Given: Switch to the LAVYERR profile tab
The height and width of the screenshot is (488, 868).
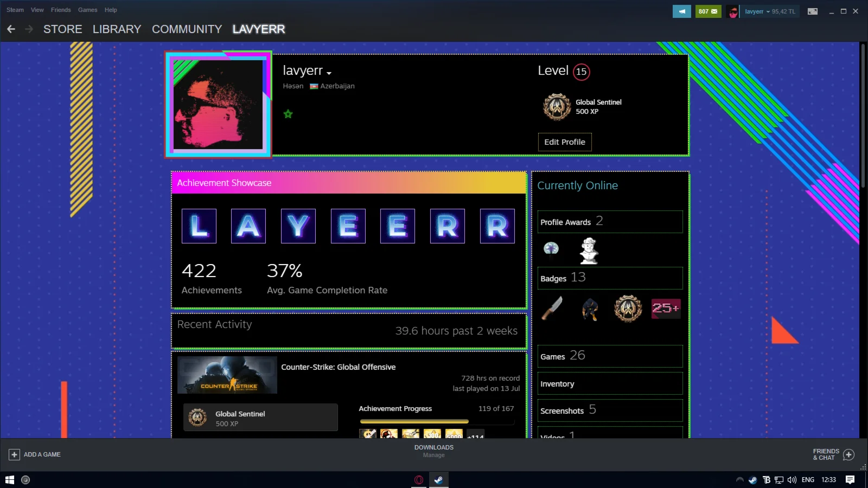Looking at the screenshot, I should click(x=259, y=29).
